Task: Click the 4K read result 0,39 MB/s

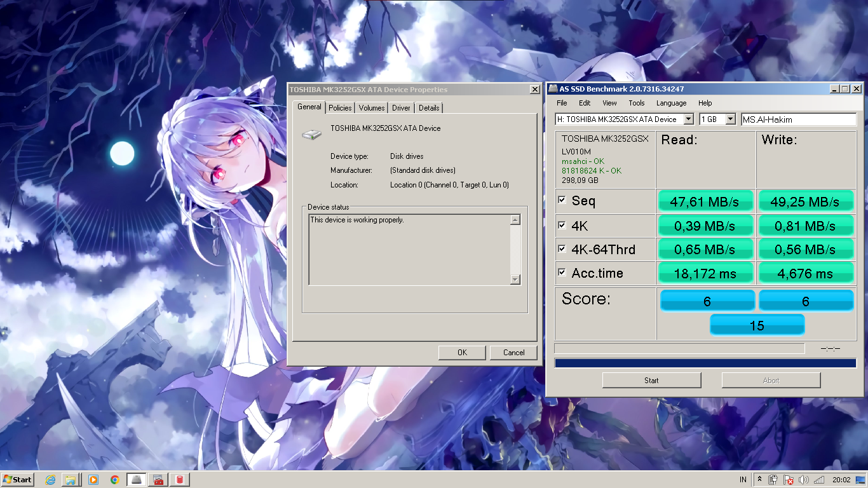Action: click(705, 225)
